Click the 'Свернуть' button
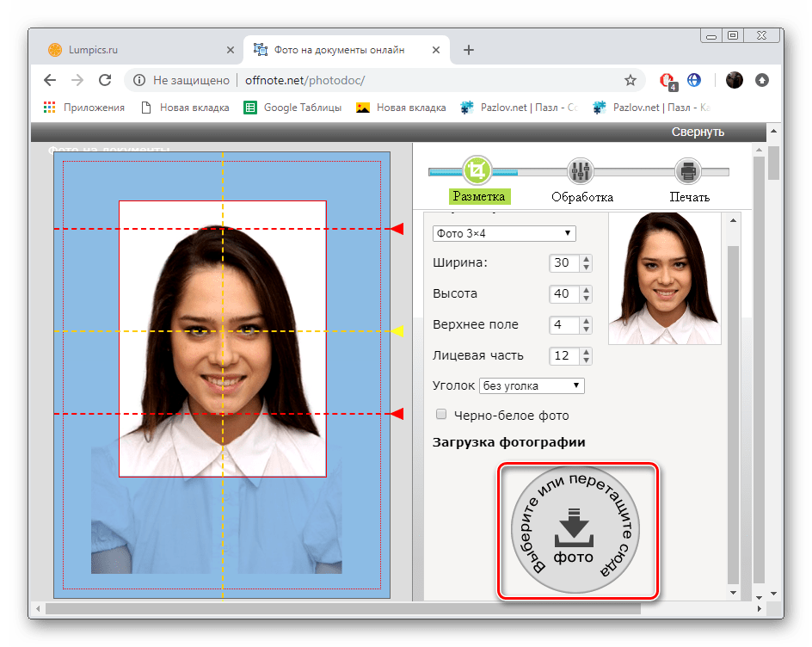The width and height of the screenshot is (812, 647). (x=698, y=132)
